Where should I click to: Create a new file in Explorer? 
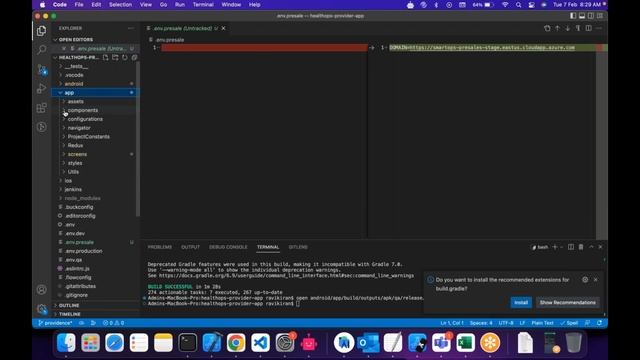pos(105,58)
